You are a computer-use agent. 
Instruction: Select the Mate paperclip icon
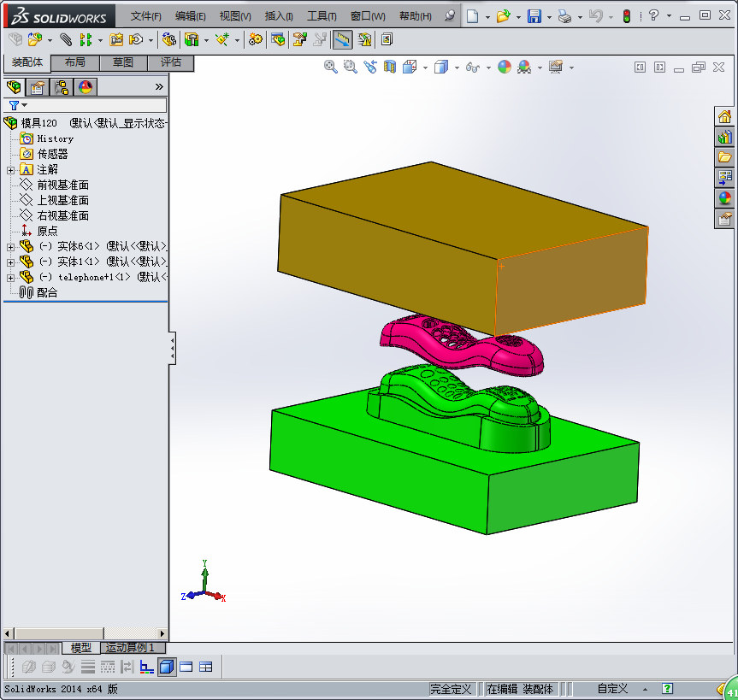64,39
